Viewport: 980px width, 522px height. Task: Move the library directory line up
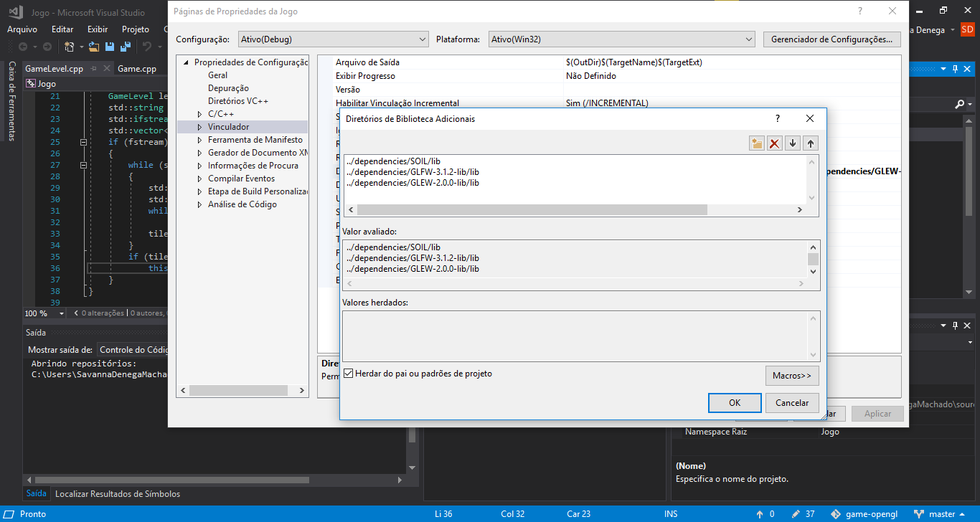pyautogui.click(x=811, y=143)
